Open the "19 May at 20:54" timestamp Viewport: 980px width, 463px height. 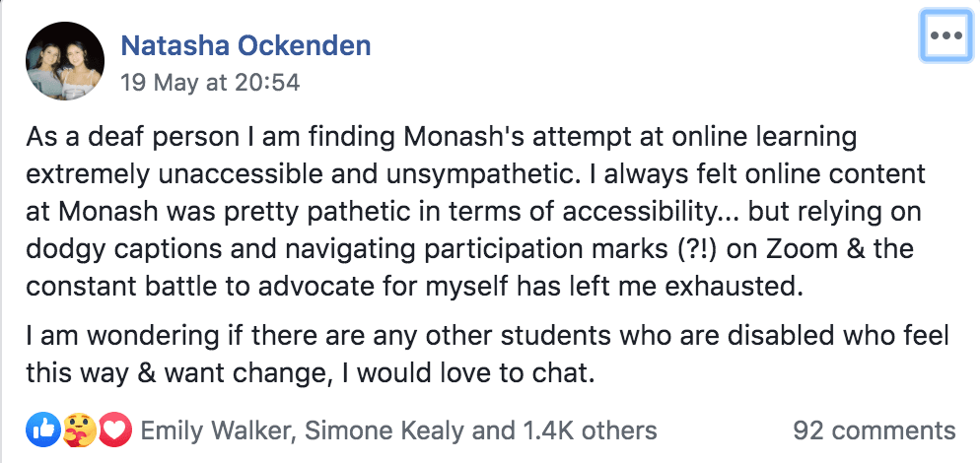coord(209,83)
